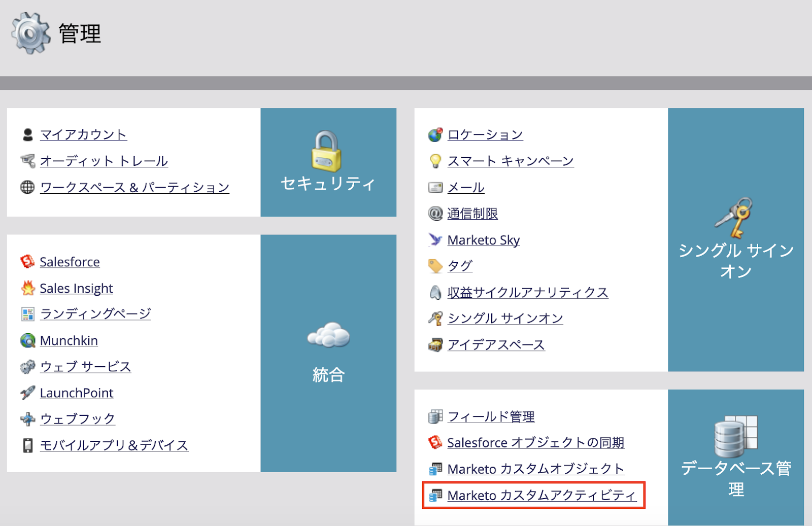Click the yellow tag icon beside タグ

(x=435, y=266)
